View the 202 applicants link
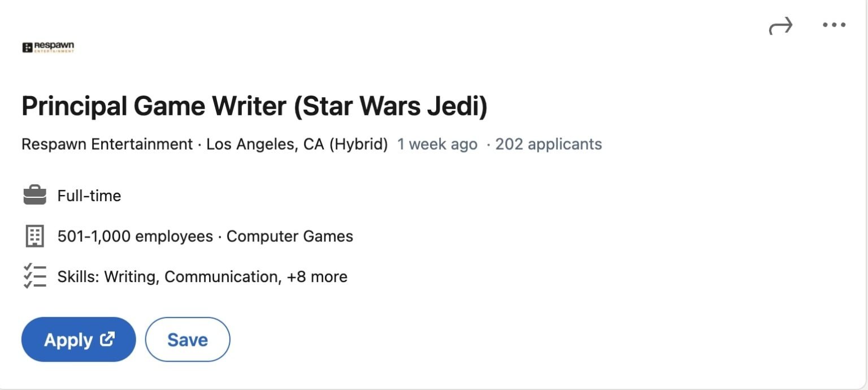The height and width of the screenshot is (390, 868). pyautogui.click(x=548, y=144)
